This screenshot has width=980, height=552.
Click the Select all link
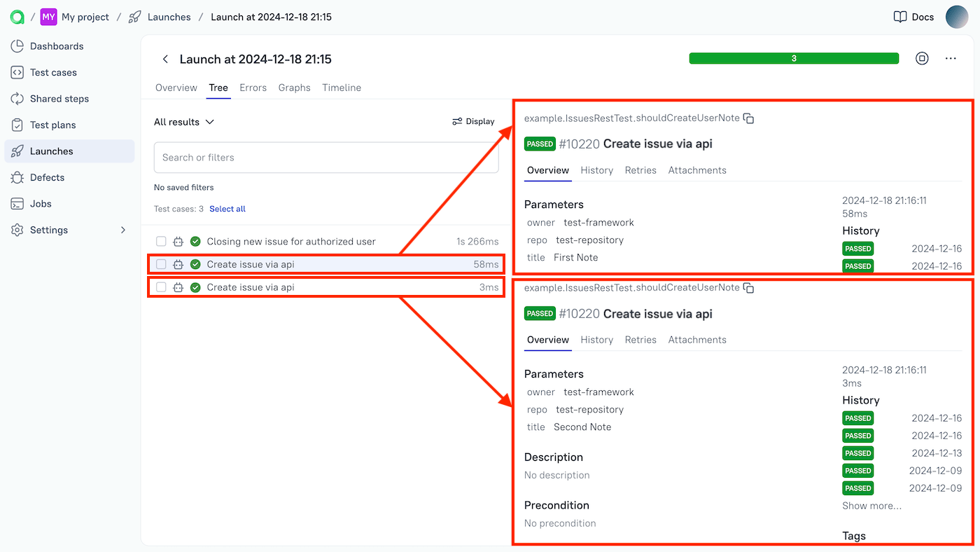227,208
